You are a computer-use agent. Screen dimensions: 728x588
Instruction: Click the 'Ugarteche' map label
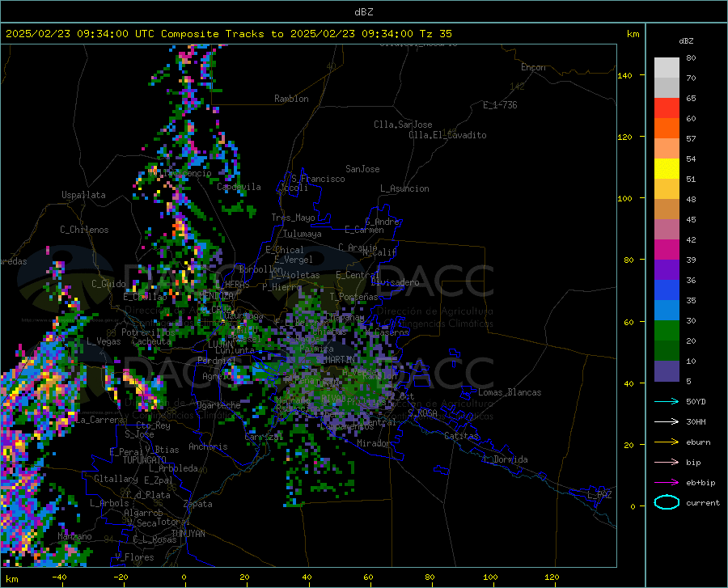[x=218, y=405]
